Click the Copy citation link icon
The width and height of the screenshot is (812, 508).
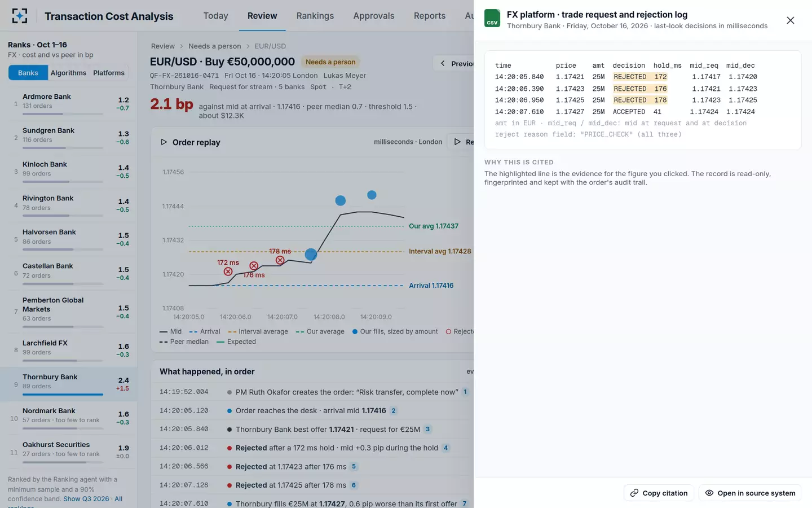[x=634, y=493]
